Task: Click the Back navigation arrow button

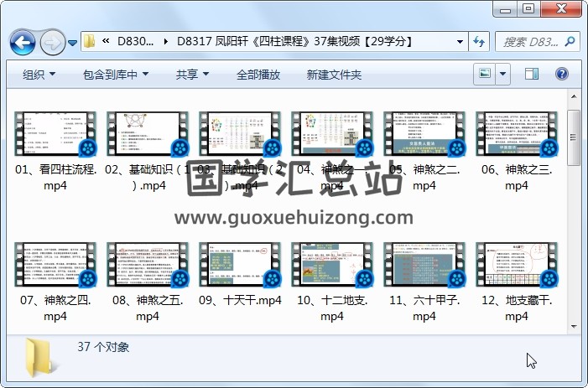Action: point(22,41)
